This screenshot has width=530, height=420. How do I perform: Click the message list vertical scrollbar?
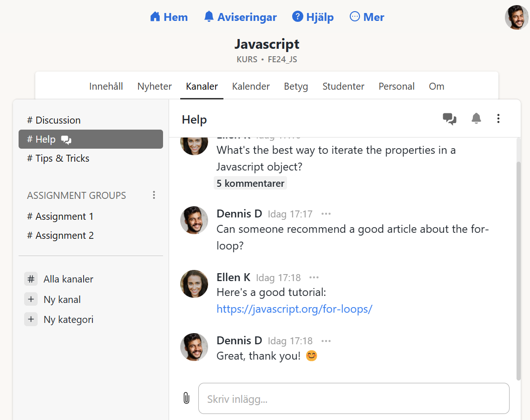tap(518, 269)
